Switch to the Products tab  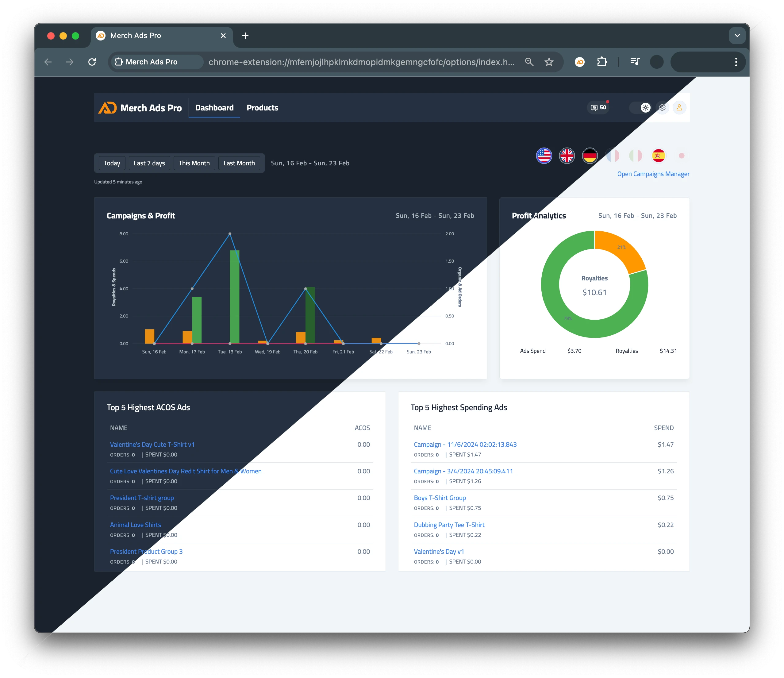[x=262, y=108]
